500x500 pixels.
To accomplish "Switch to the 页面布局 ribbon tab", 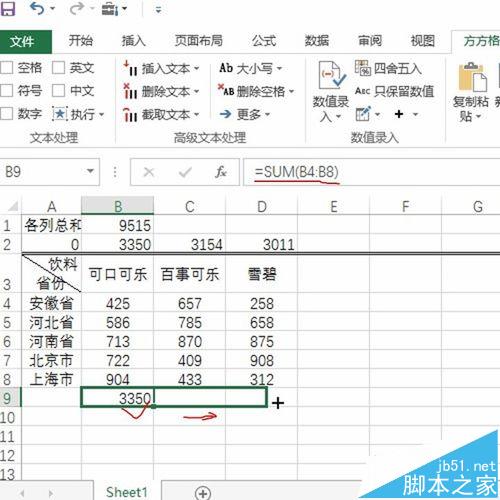I will [x=199, y=41].
